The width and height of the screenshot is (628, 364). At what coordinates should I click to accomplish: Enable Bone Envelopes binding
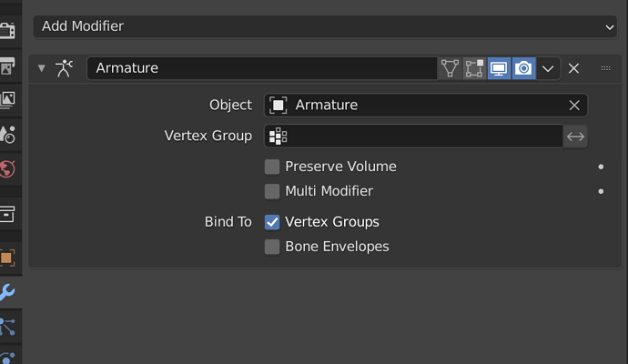pos(272,247)
